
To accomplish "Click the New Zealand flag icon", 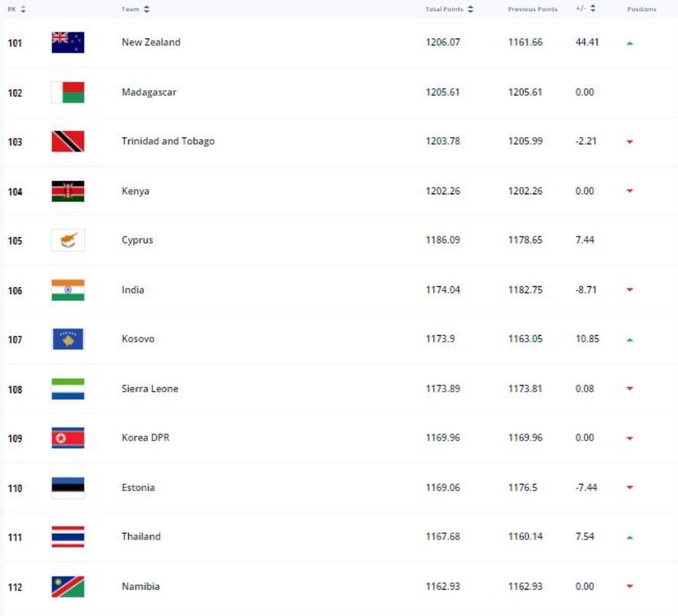I will click(68, 42).
